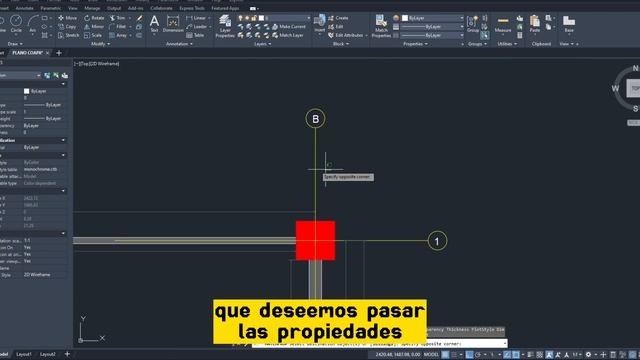Screen dimensions: 640x360
Task: Click the Leader button
Action: [x=198, y=27]
